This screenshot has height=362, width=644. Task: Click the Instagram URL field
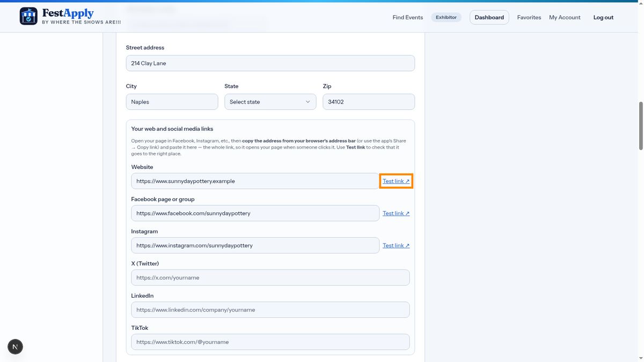point(255,246)
